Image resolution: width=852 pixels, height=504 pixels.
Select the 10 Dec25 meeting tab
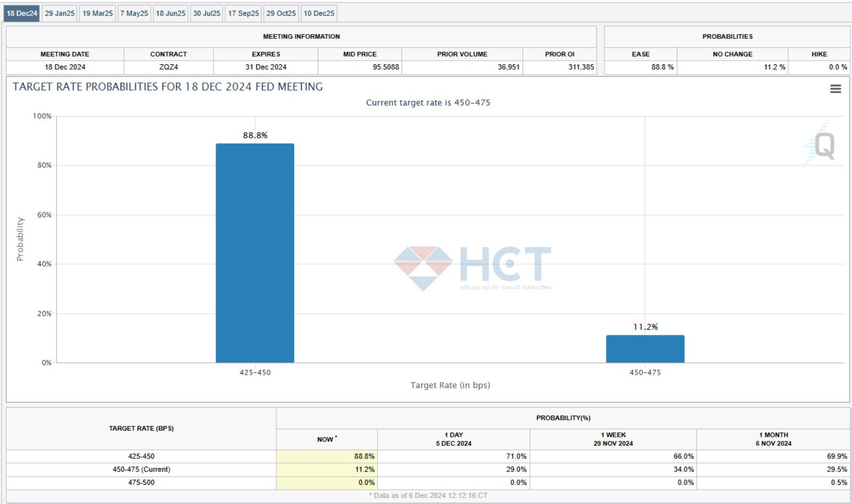[x=319, y=13]
